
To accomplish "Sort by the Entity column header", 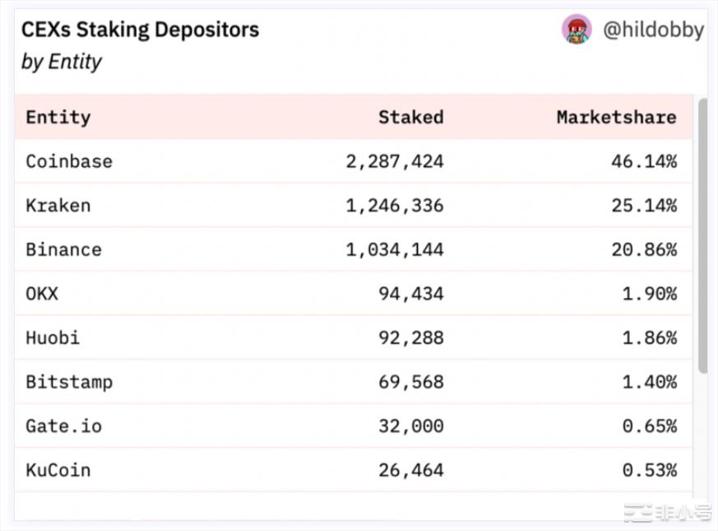I will [x=58, y=117].
